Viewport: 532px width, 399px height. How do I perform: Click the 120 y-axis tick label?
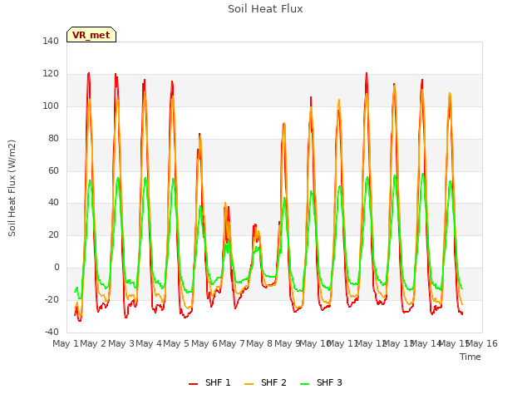click(x=51, y=74)
